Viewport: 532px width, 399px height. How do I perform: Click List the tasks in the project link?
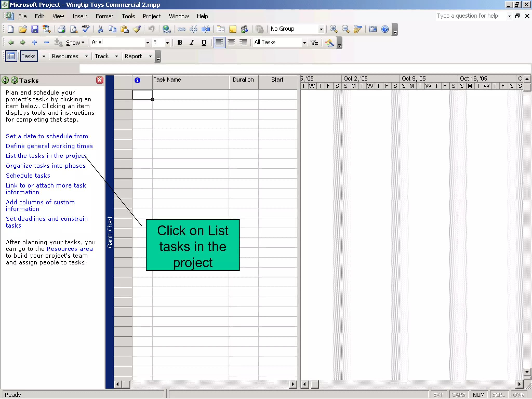[x=46, y=156]
